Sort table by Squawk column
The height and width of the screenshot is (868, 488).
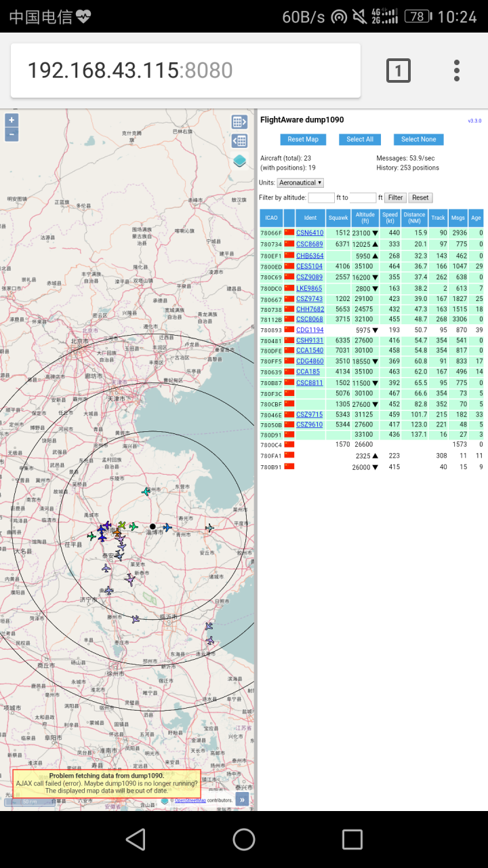(338, 218)
